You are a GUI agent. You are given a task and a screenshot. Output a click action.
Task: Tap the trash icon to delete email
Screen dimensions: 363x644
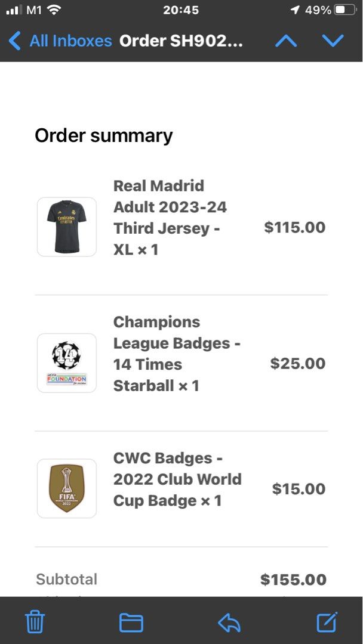[x=34, y=622]
